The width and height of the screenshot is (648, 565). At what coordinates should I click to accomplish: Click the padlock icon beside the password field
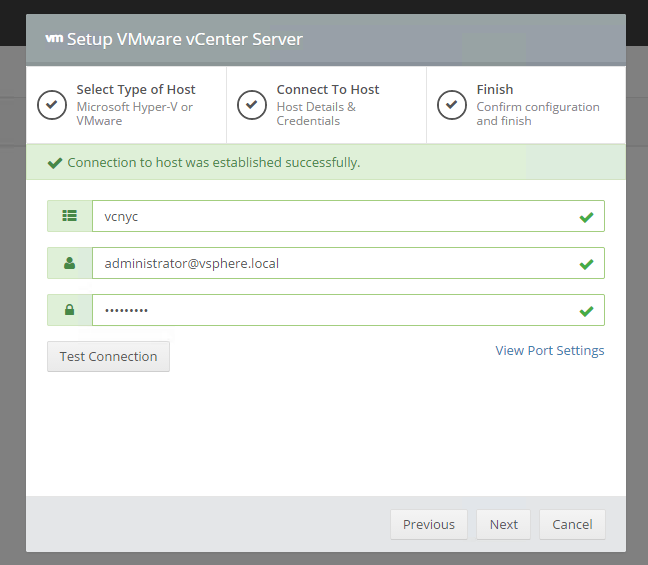(x=69, y=310)
